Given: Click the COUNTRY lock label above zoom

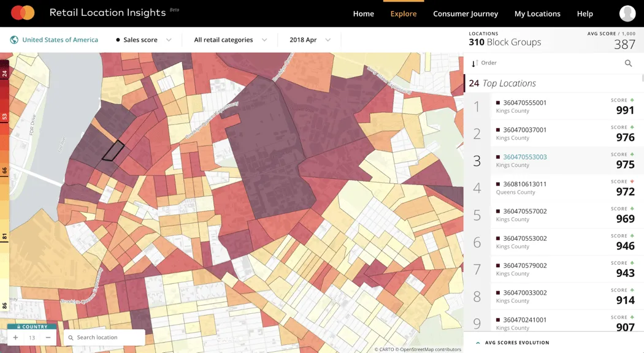Looking at the screenshot, I should click(32, 327).
